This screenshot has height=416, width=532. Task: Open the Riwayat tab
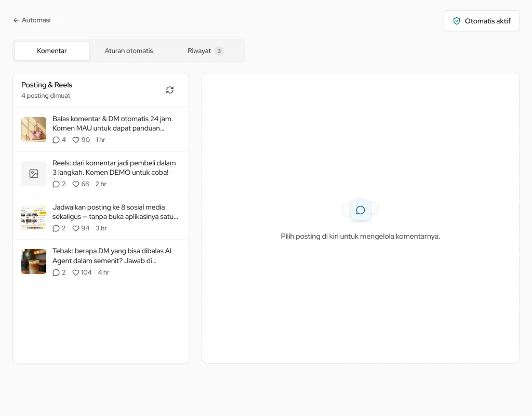point(205,51)
